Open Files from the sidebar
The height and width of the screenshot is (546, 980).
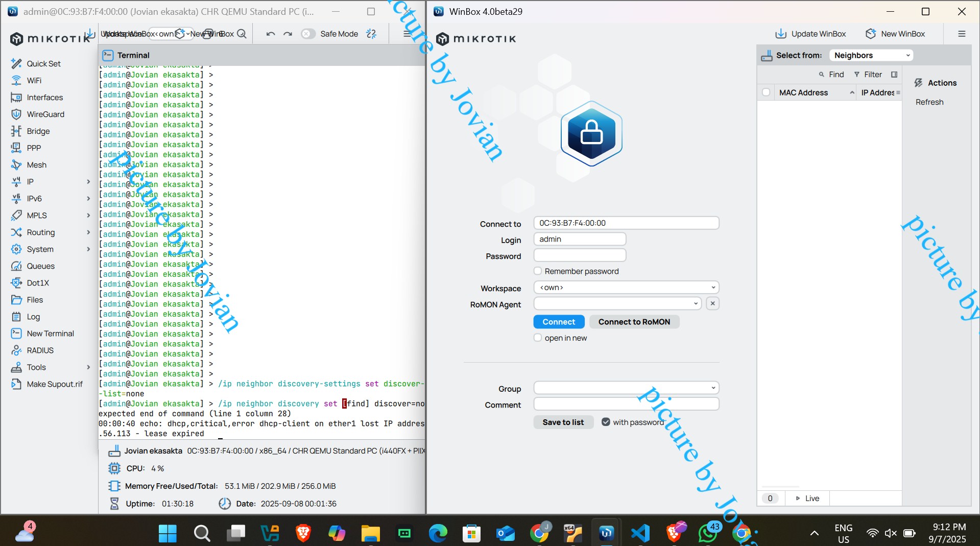pyautogui.click(x=35, y=300)
